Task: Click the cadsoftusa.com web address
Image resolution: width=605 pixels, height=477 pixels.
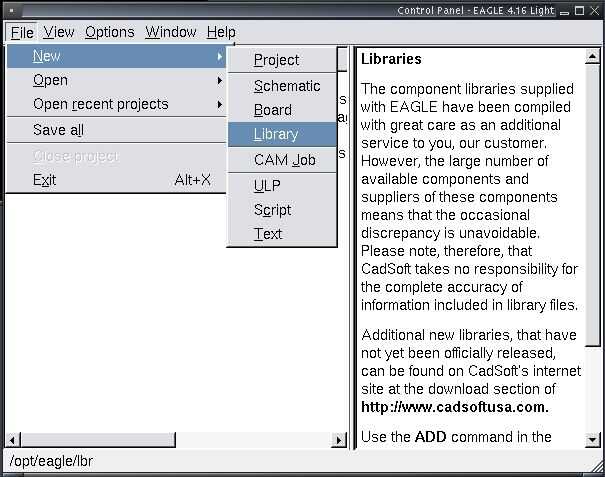Action: pos(455,407)
